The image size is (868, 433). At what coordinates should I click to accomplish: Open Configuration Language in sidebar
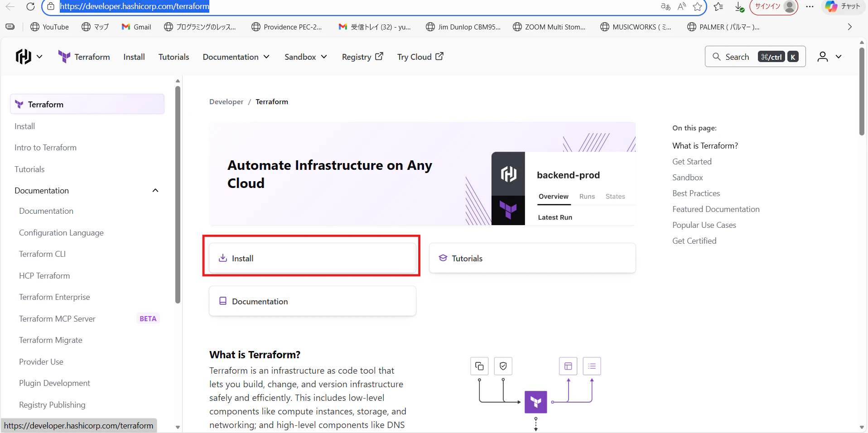61,233
